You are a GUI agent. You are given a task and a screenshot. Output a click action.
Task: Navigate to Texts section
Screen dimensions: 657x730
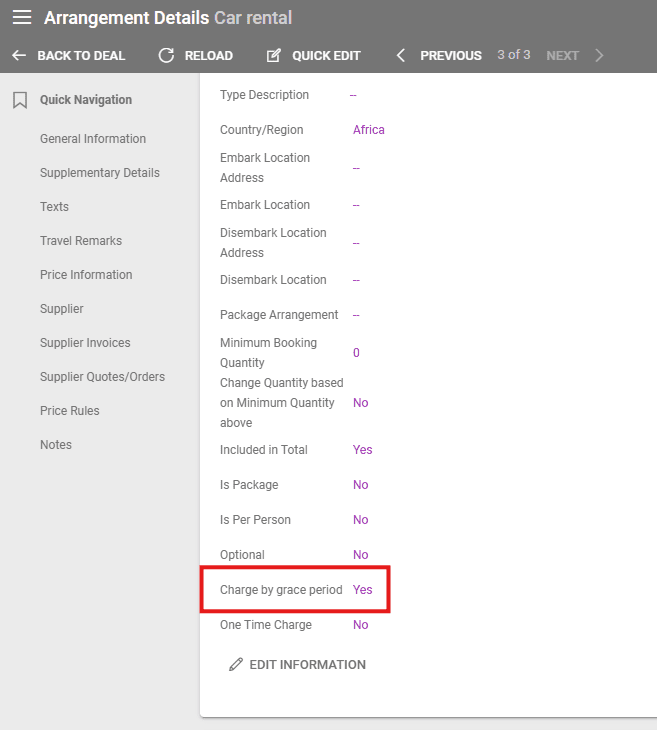[55, 207]
